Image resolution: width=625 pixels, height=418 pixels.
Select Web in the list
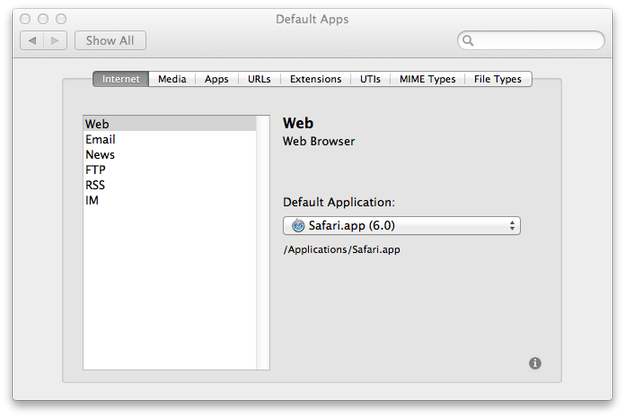pyautogui.click(x=170, y=124)
